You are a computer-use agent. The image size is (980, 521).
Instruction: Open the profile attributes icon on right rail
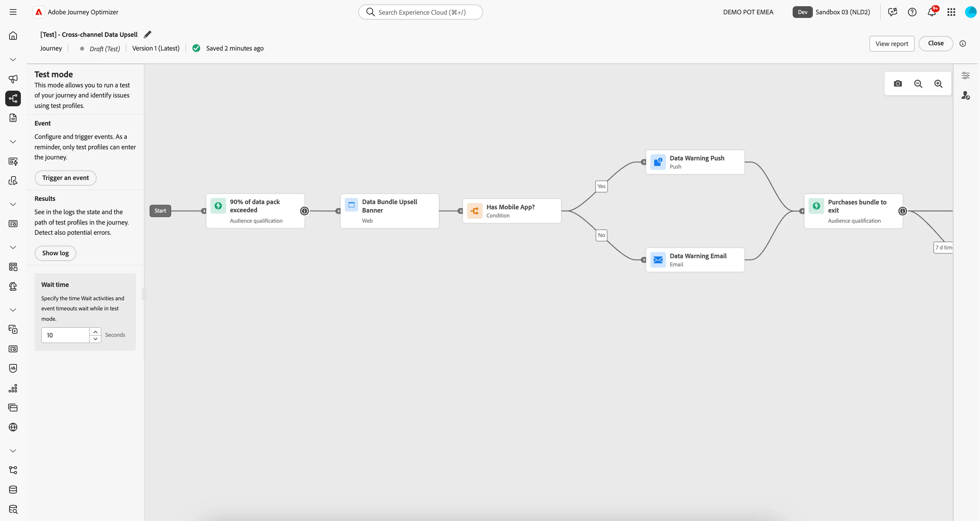click(966, 95)
